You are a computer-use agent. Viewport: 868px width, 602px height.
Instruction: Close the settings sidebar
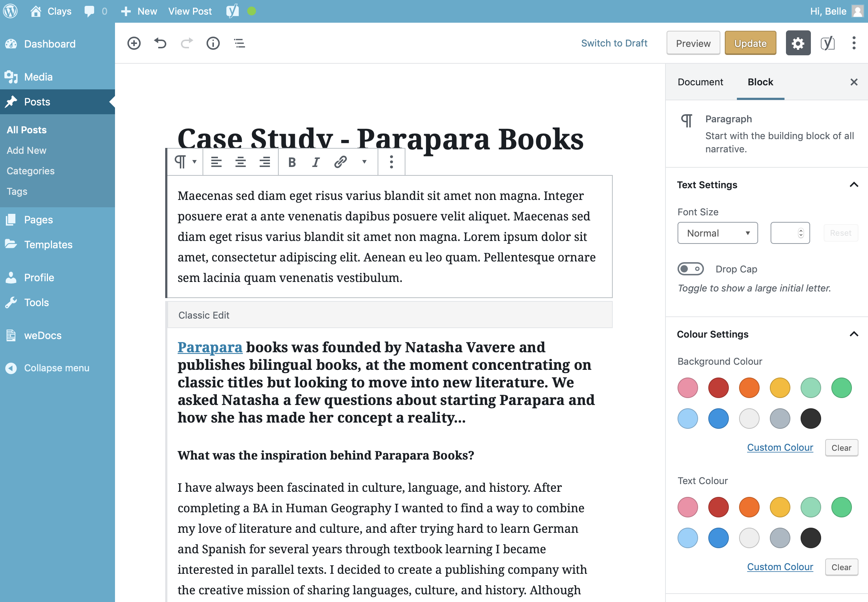point(854,82)
